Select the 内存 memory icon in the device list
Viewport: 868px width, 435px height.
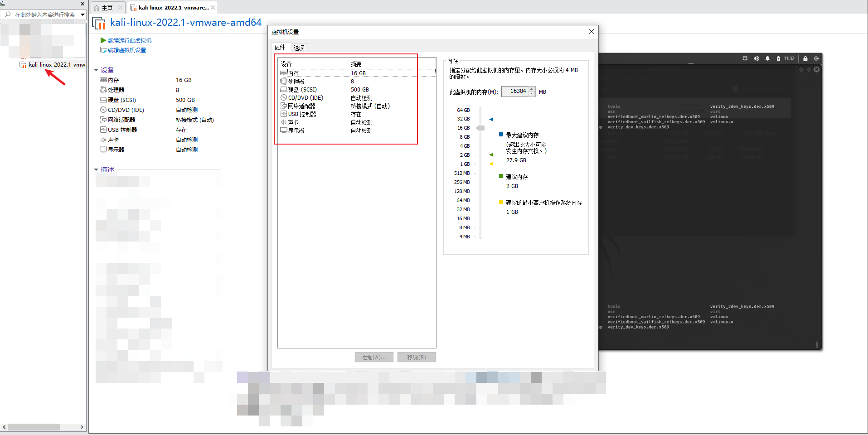(284, 73)
